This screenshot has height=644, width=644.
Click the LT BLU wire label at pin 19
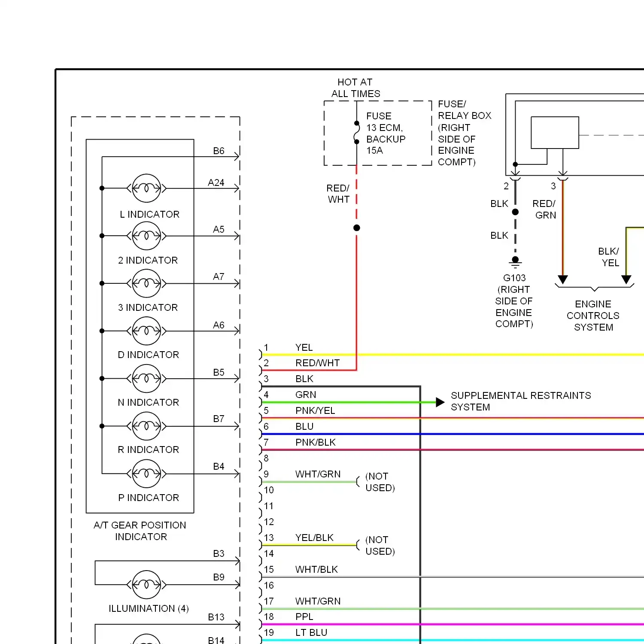click(311, 632)
